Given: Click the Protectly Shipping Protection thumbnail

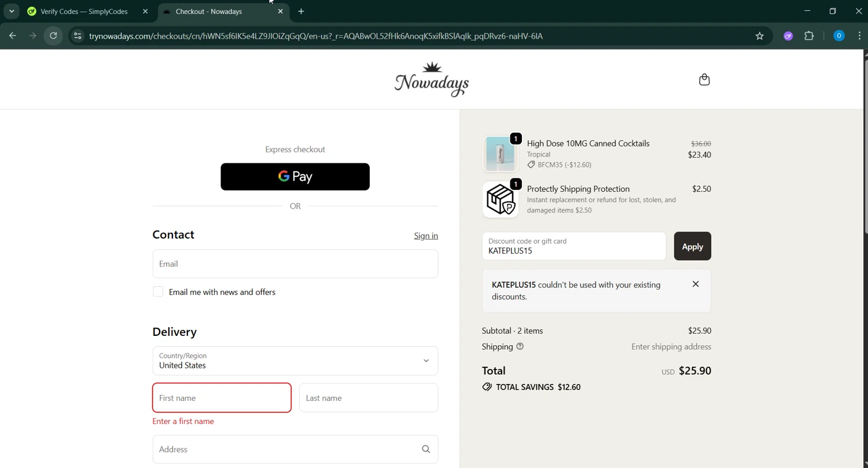Looking at the screenshot, I should coord(501,199).
